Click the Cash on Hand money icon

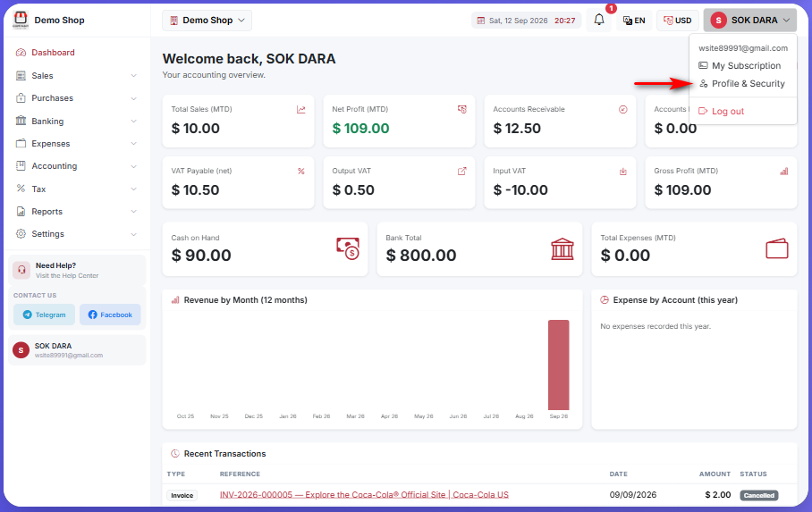click(x=348, y=248)
